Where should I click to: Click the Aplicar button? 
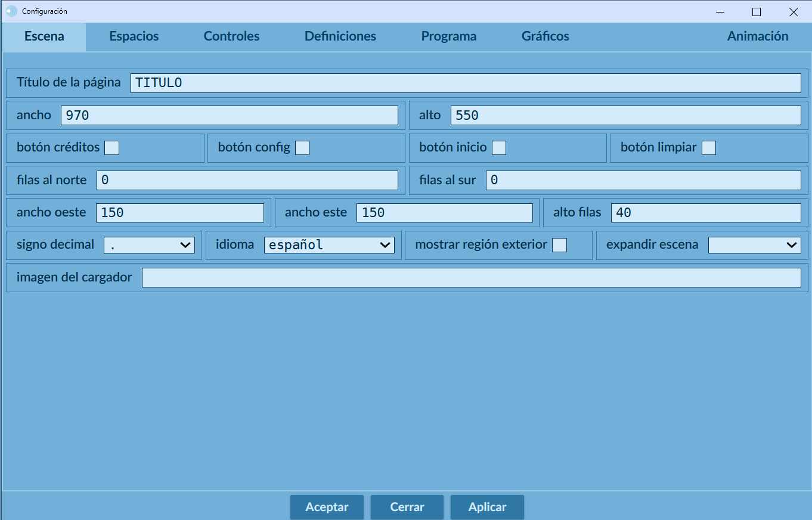click(487, 507)
